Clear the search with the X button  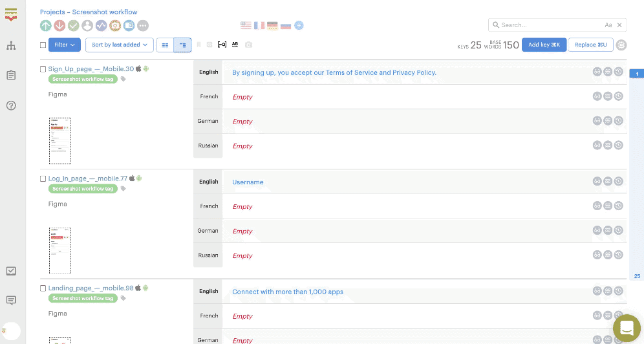pyautogui.click(x=619, y=25)
